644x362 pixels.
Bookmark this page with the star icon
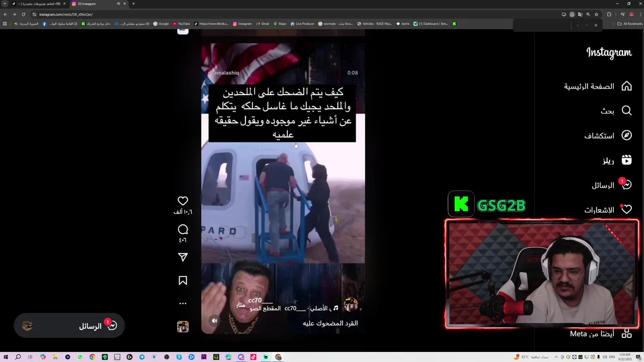click(x=596, y=14)
